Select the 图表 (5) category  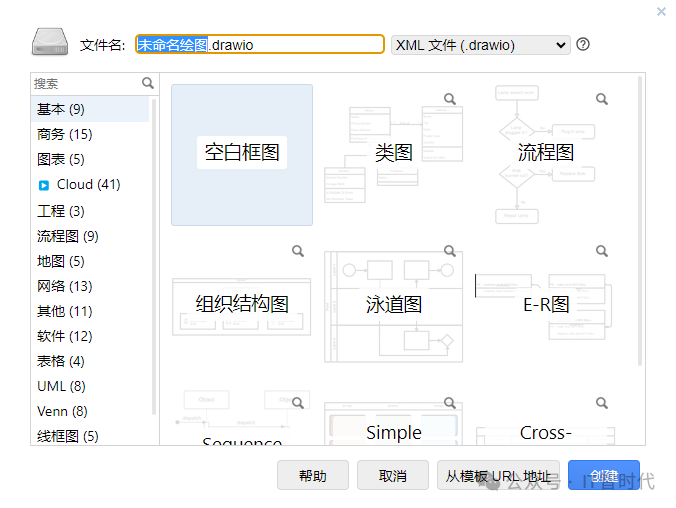coord(91,159)
